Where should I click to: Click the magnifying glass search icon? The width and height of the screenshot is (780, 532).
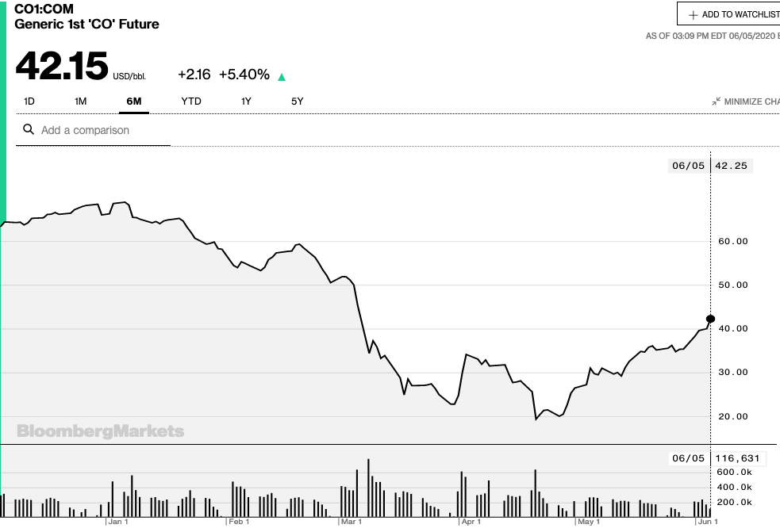point(29,130)
